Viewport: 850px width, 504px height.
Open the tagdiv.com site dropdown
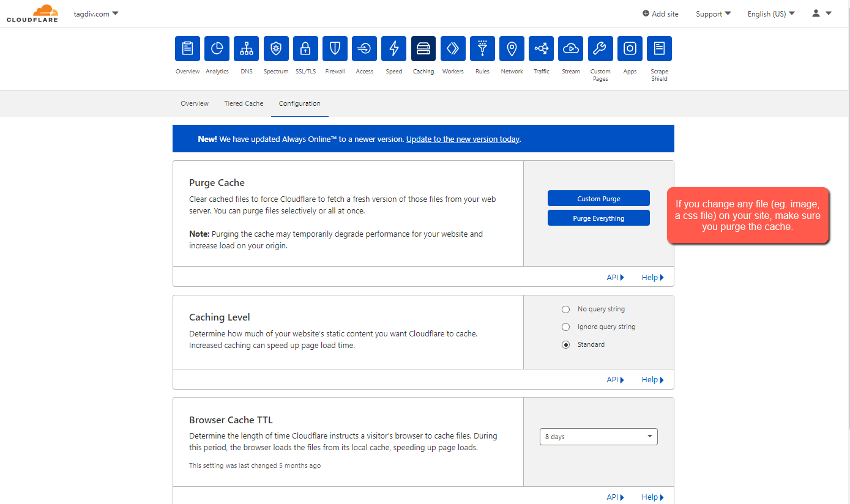point(96,13)
